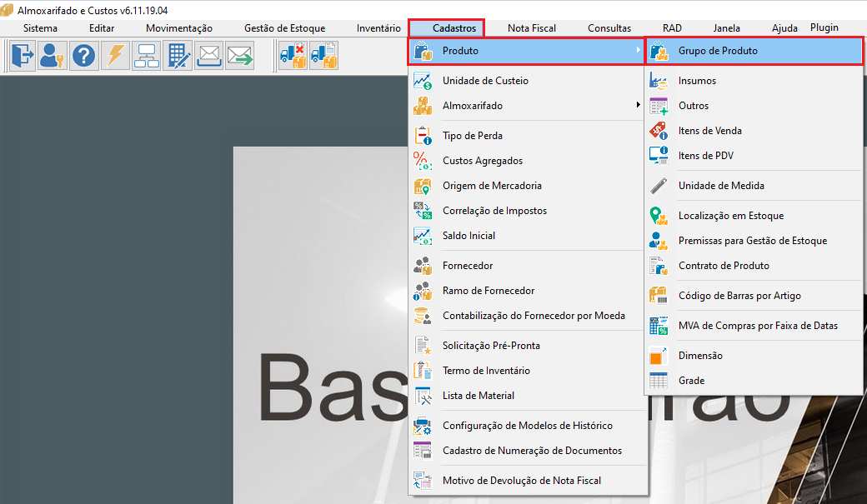Open the Editar menu

[x=102, y=28]
